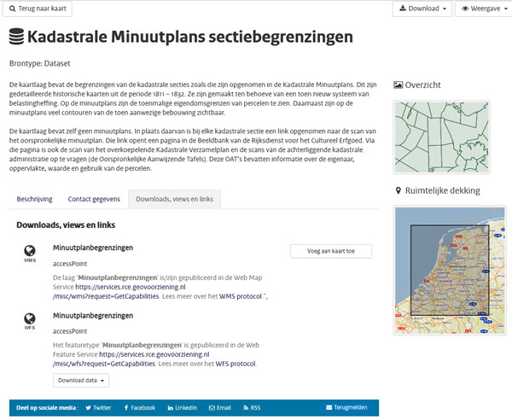
Task: Open the WMS GetCapabilities service link
Action: coord(119,292)
